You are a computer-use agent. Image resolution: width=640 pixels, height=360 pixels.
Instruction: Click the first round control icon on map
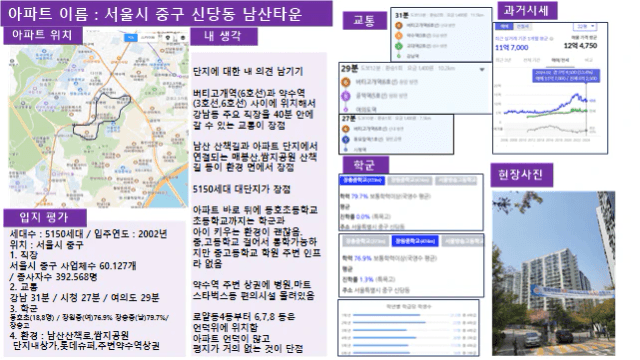coord(168,38)
